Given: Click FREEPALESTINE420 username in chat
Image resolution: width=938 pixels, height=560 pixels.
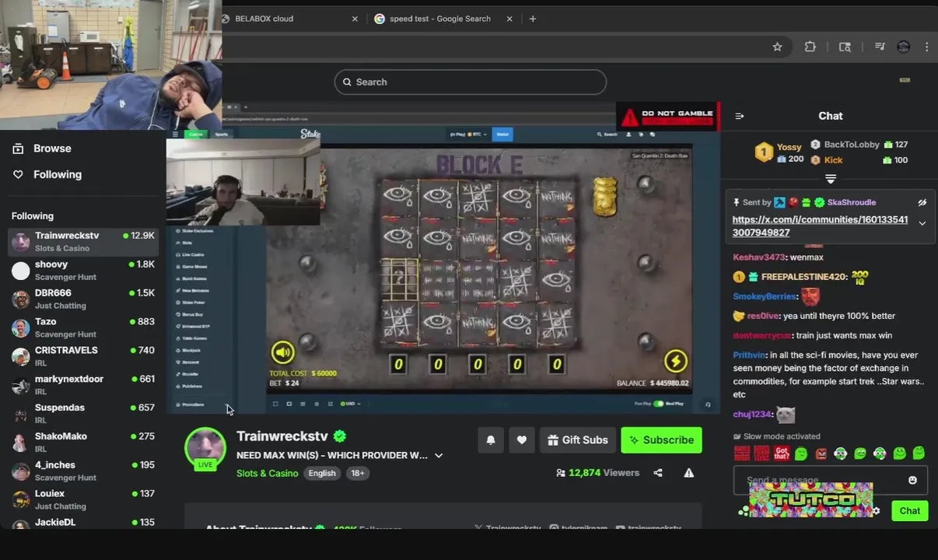Looking at the screenshot, I should (803, 277).
